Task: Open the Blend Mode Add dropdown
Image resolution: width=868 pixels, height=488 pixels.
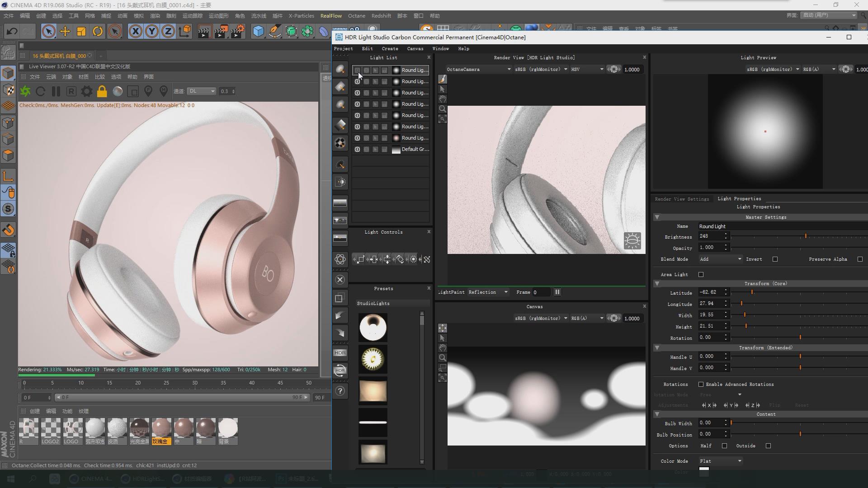Action: point(720,259)
